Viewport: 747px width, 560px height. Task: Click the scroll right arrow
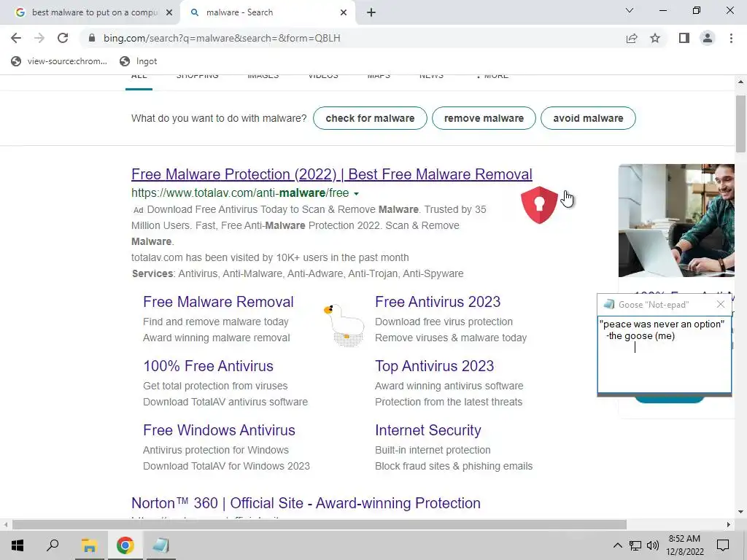coord(729,525)
